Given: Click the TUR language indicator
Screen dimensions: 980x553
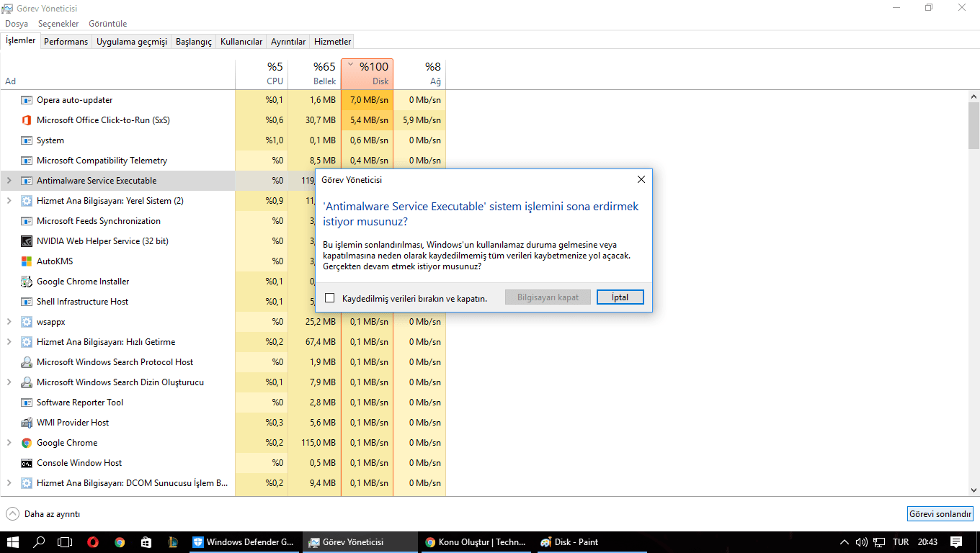Looking at the screenshot, I should tap(901, 542).
